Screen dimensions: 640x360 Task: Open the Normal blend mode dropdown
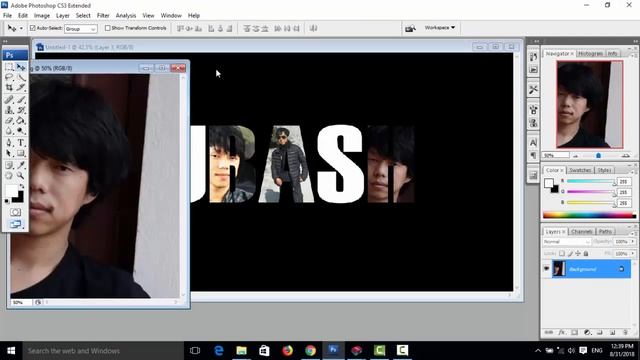point(567,242)
